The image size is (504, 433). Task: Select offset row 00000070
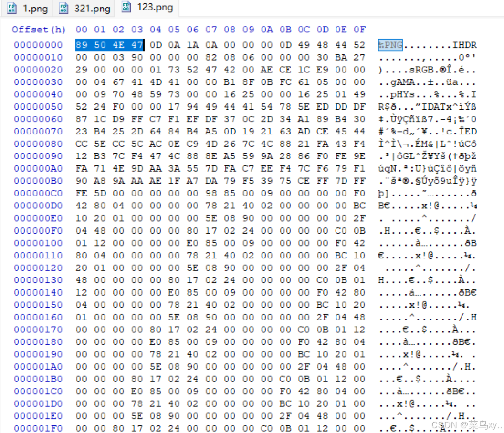pos(38,131)
